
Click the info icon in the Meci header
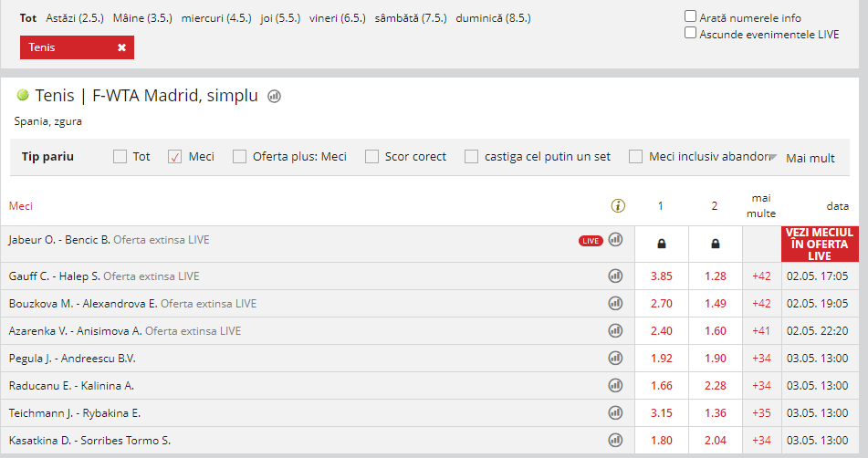[x=618, y=206]
